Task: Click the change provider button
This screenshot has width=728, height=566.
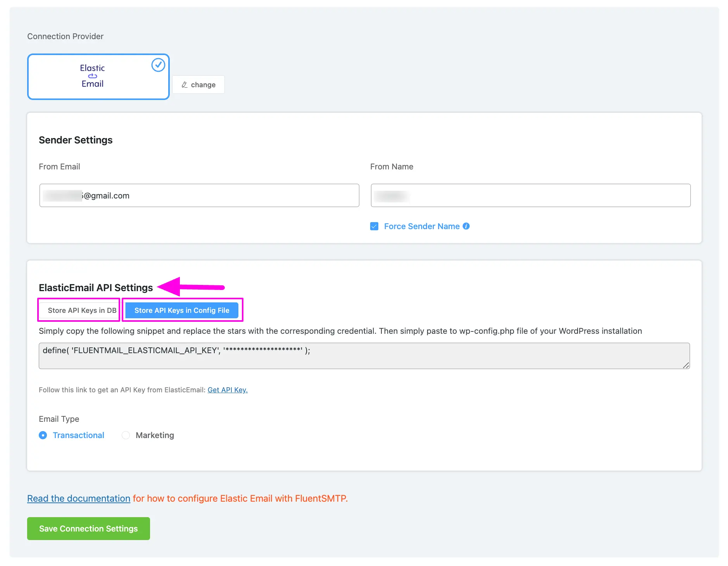Action: 198,85
